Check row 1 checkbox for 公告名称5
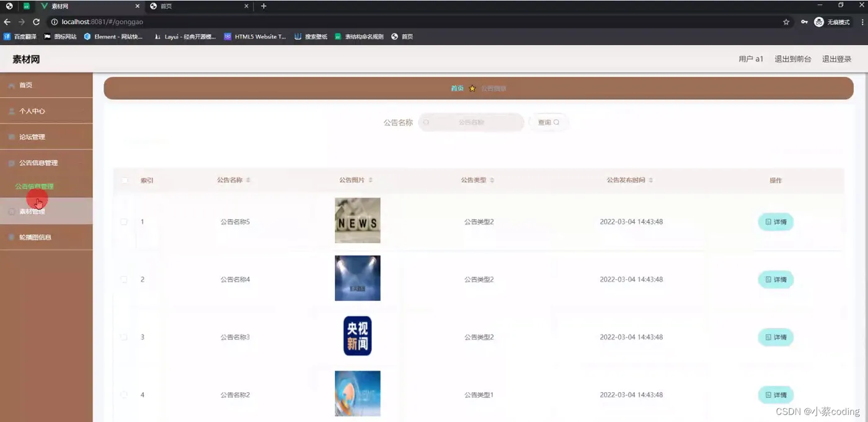 [x=124, y=222]
